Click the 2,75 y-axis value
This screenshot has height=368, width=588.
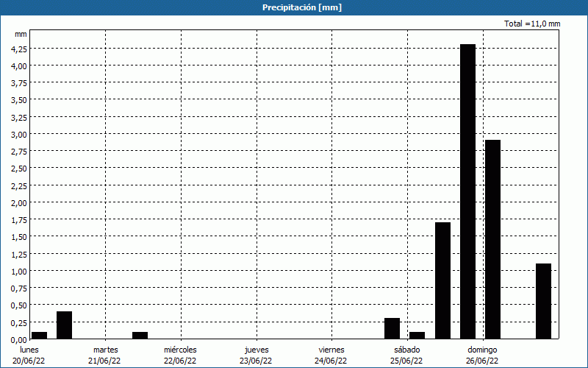19,152
